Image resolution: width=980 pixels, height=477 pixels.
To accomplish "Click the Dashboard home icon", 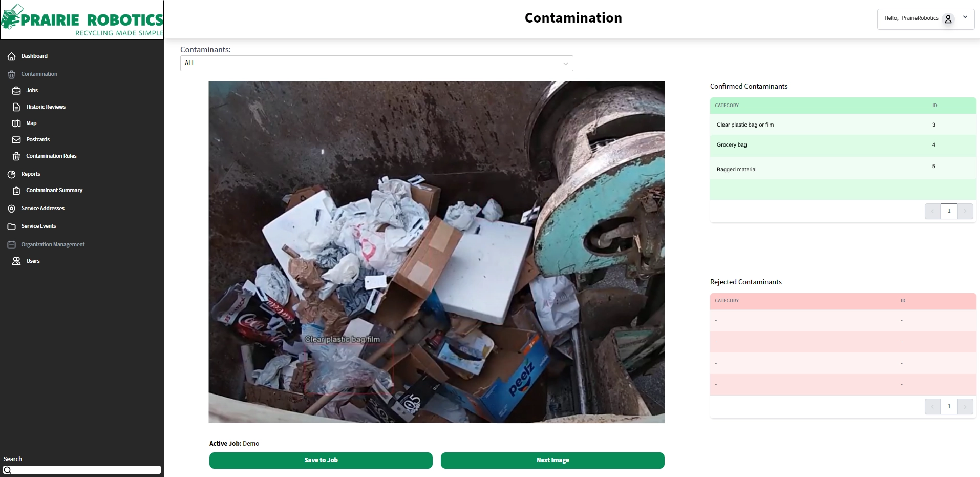I will 12,56.
